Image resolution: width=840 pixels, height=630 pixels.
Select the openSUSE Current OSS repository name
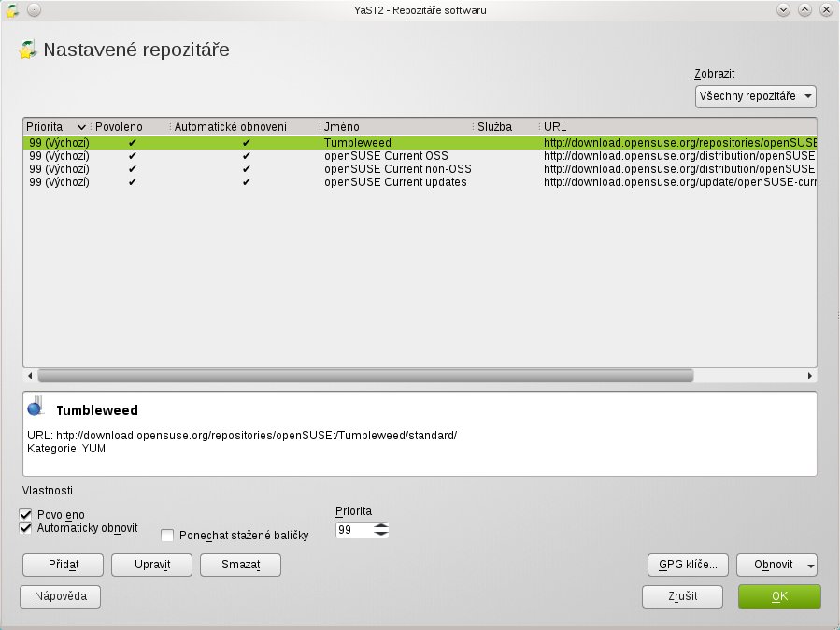point(386,156)
